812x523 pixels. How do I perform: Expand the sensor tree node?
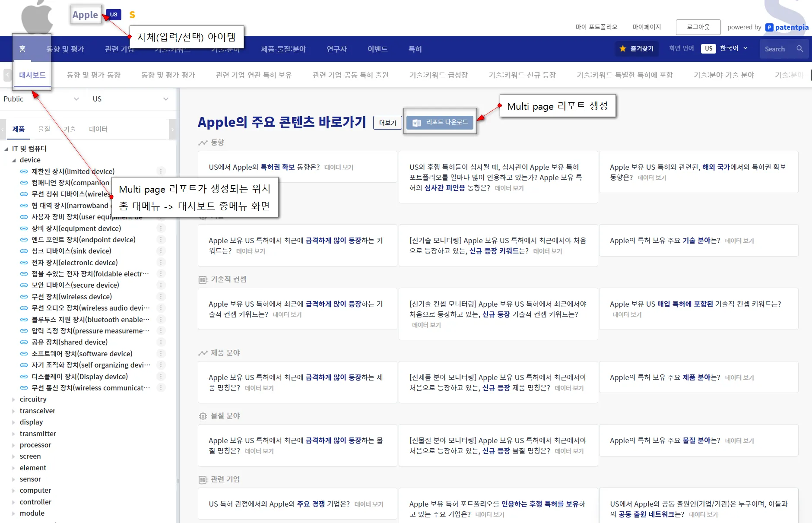[x=14, y=479]
